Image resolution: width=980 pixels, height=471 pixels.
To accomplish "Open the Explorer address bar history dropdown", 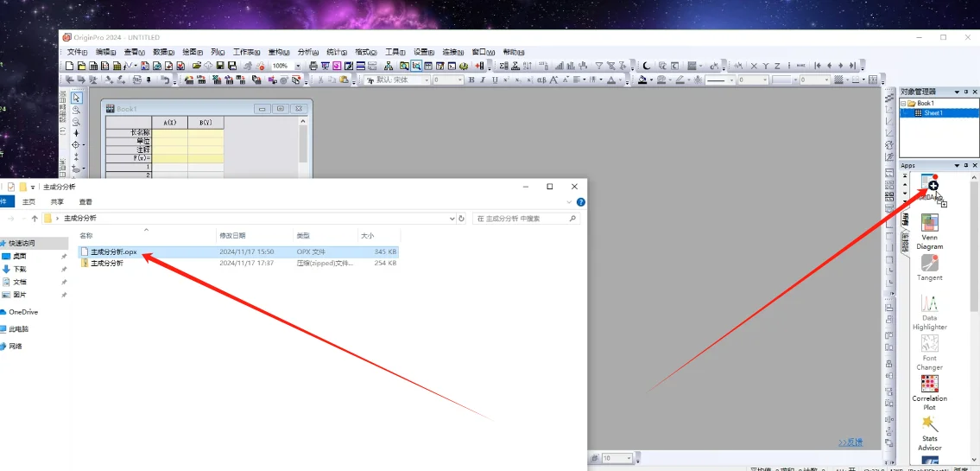I will click(452, 219).
